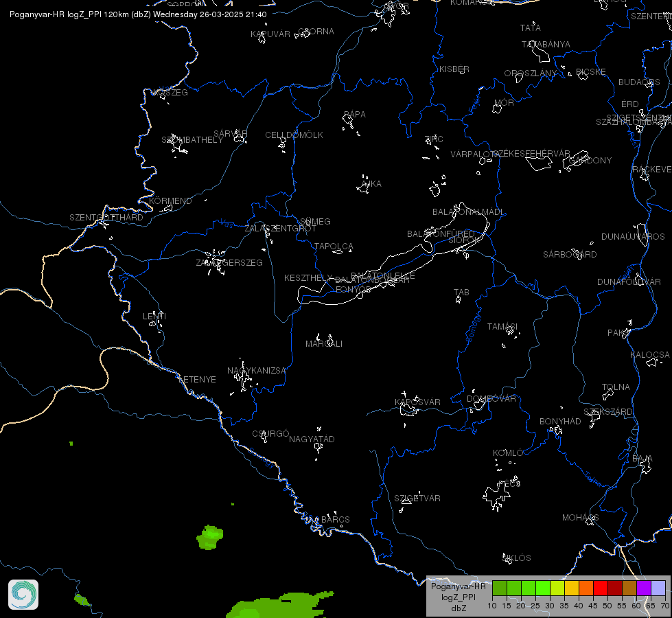
Task: Click 'logZ_PPI' label in the legend
Action: pos(458,597)
